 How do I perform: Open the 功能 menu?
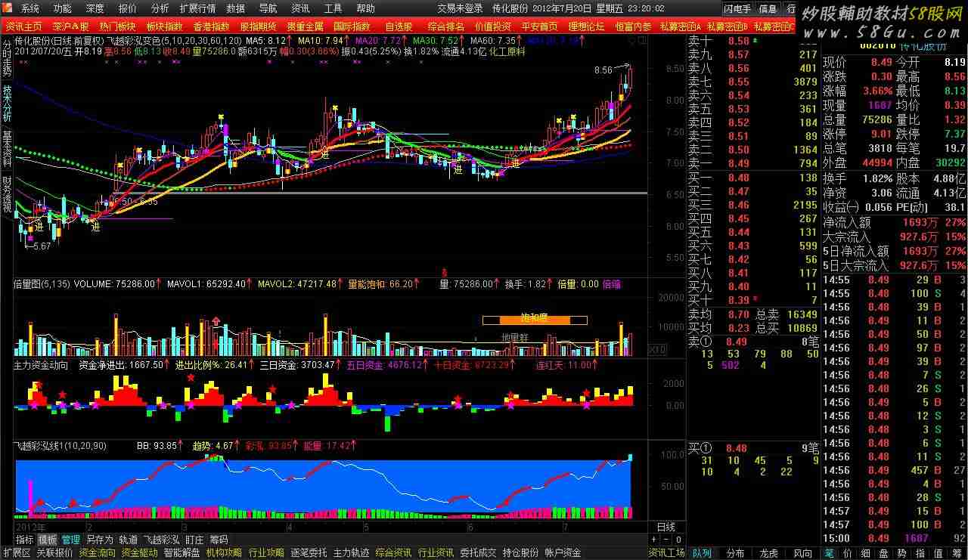(63, 8)
